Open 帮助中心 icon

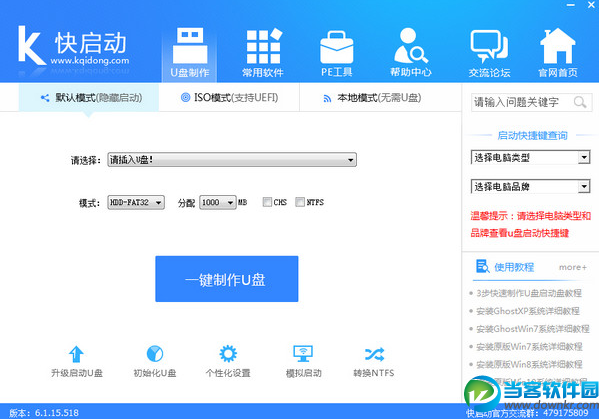411,46
